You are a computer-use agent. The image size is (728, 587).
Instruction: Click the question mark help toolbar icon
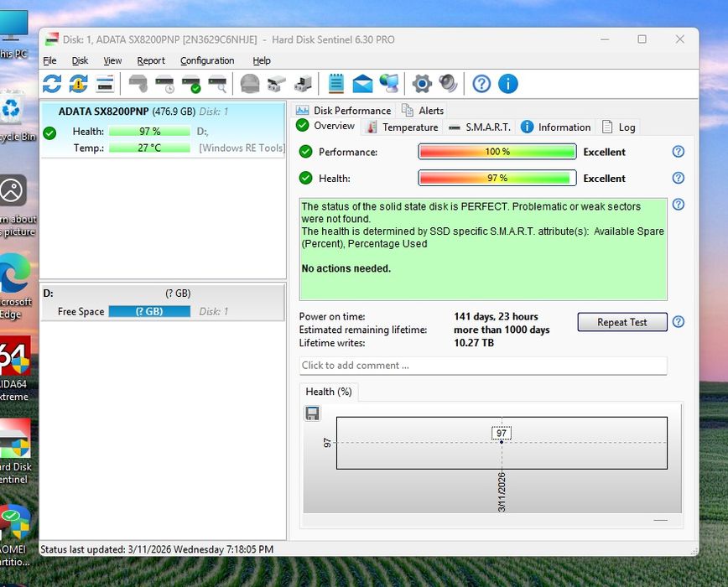tap(481, 84)
